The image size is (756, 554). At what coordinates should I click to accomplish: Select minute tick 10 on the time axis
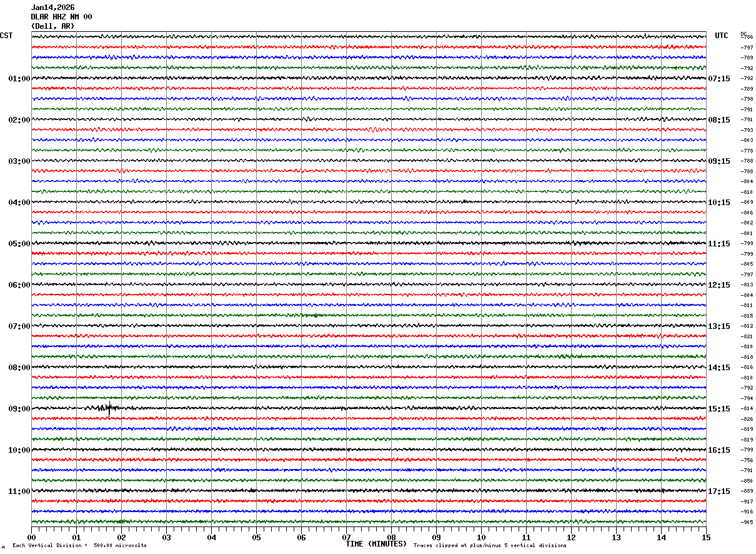click(x=481, y=537)
